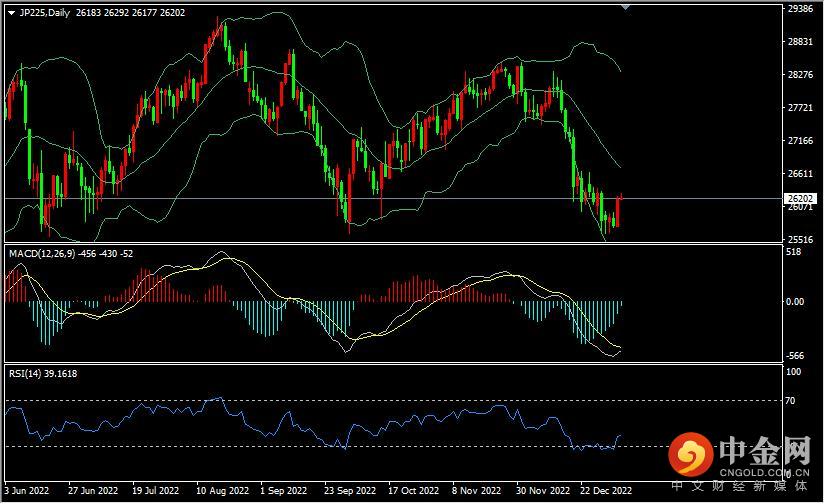Click the 3 Jun 2022 date marker

click(x=25, y=491)
